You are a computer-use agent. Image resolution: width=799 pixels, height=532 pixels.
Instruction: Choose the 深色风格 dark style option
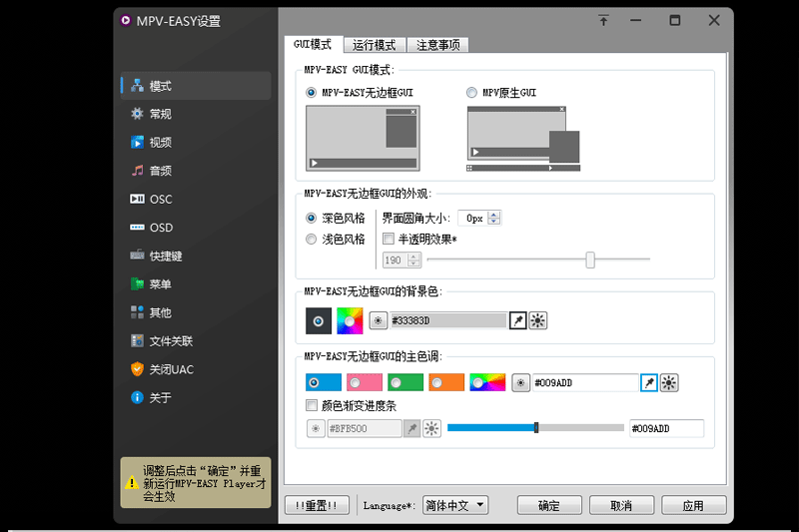336,219
